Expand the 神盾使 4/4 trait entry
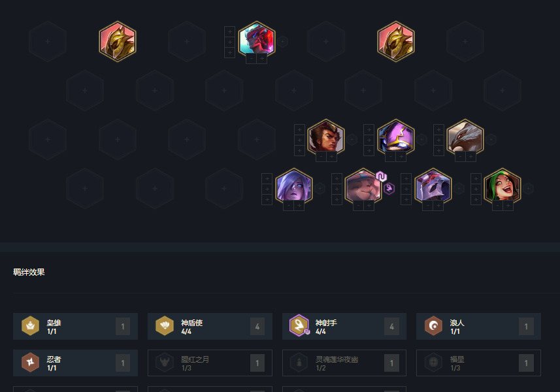Image resolution: width=560 pixels, height=392 pixels. point(210,326)
